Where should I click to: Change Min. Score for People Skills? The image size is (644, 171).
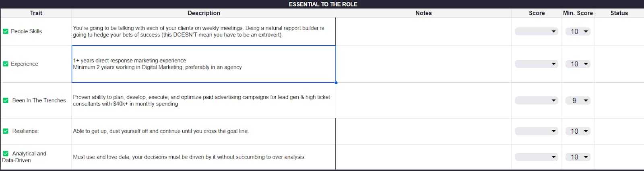[578, 31]
